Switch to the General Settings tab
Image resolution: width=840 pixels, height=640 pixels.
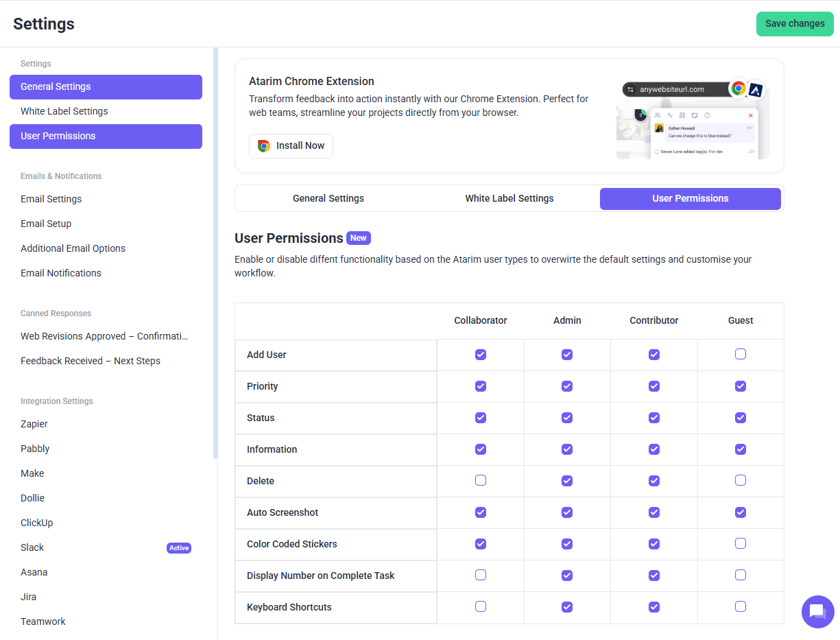tap(328, 198)
